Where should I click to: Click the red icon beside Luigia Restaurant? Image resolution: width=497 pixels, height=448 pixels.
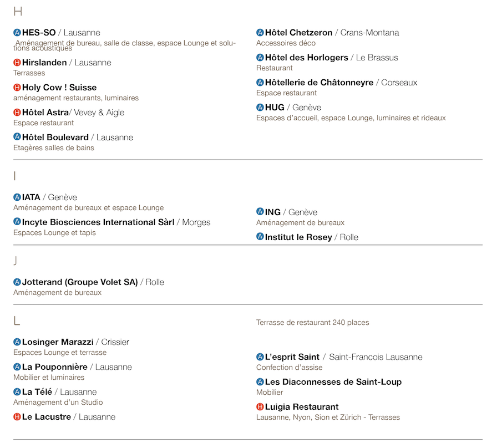tap(260, 406)
